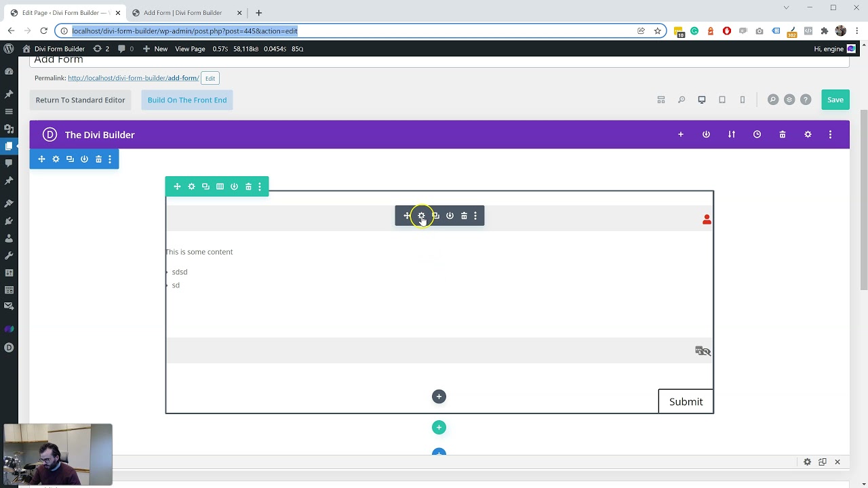
Task: Load from library plus icon in Divi header
Action: (681, 134)
